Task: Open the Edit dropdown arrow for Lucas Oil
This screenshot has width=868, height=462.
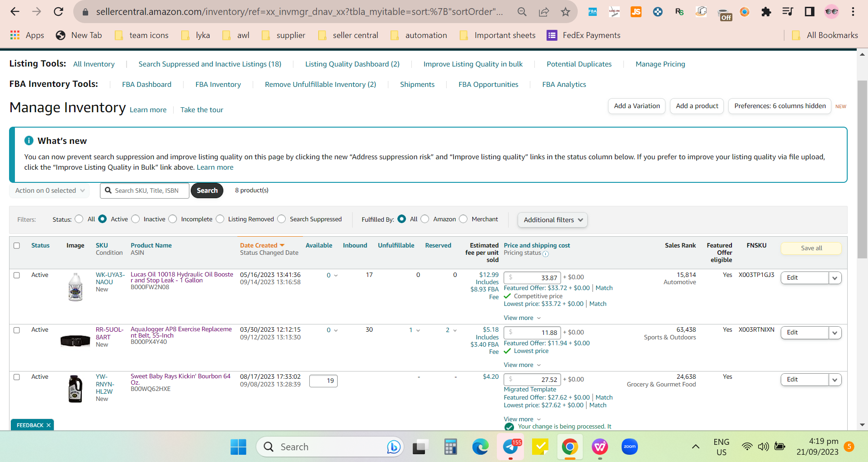Action: tap(835, 278)
